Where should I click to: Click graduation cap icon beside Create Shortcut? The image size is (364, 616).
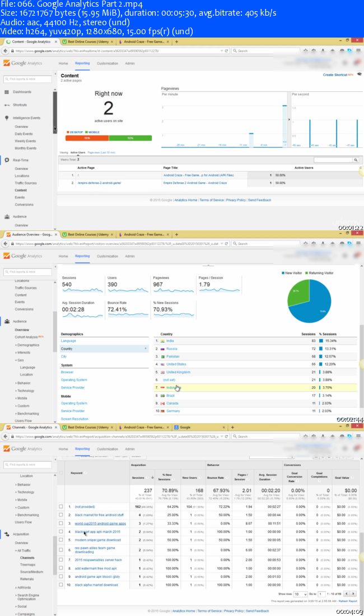359,74
